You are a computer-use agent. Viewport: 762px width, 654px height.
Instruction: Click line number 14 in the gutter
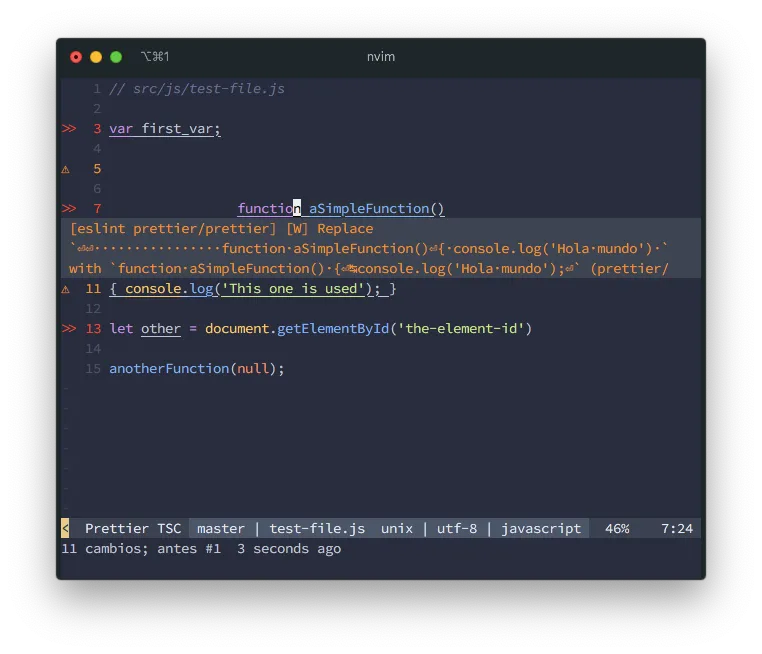(x=93, y=349)
